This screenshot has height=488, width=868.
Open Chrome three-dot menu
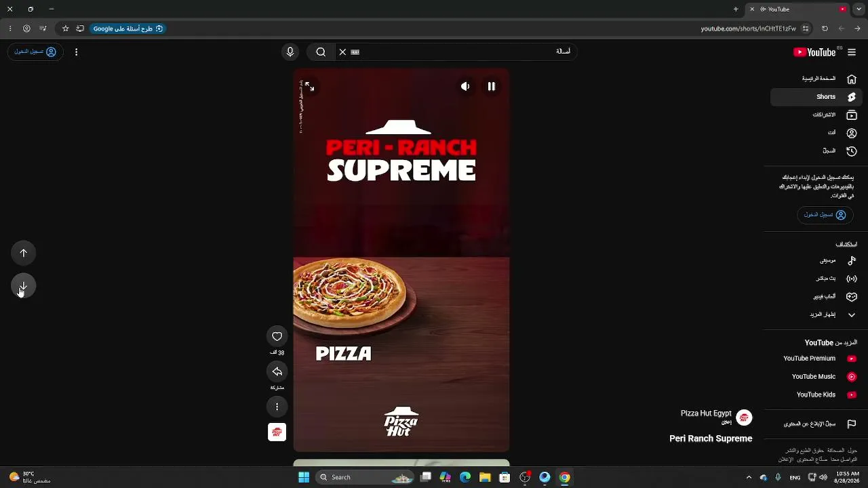click(10, 28)
